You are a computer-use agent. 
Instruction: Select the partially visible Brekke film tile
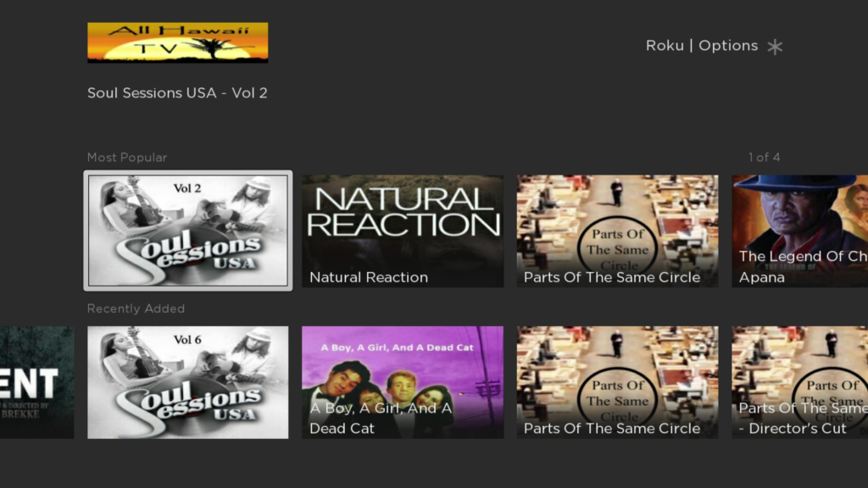37,382
